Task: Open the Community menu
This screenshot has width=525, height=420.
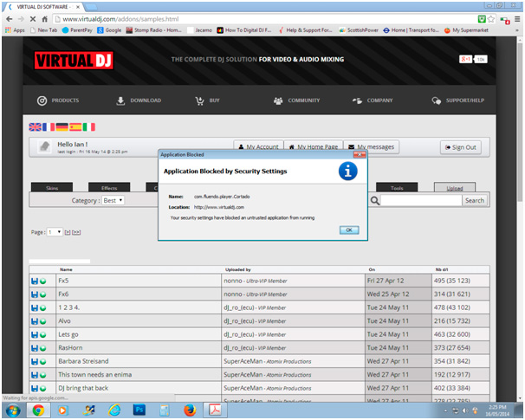Action: tap(296, 100)
